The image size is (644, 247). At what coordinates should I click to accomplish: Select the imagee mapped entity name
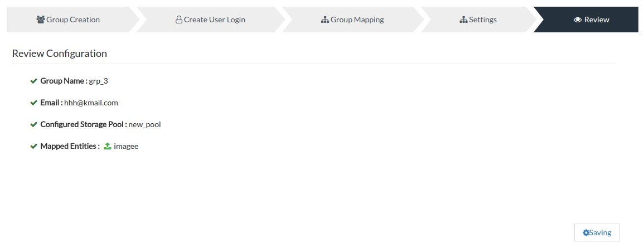point(126,146)
